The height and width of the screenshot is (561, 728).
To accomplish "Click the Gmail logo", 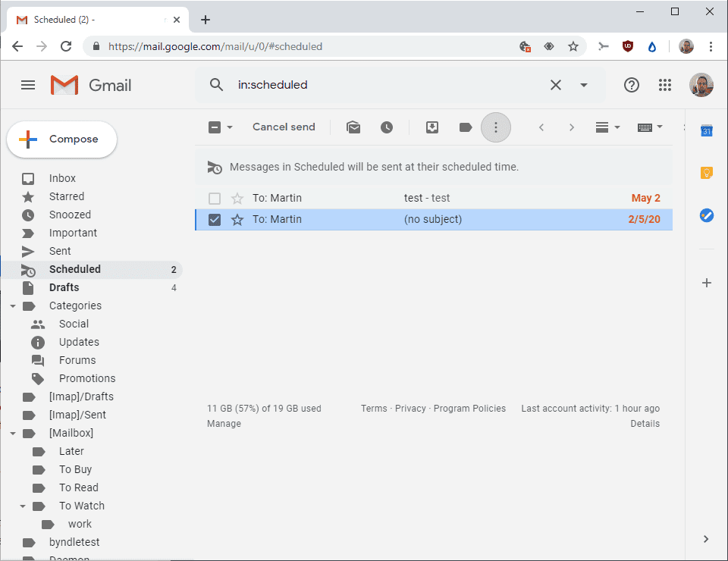I will [x=91, y=85].
